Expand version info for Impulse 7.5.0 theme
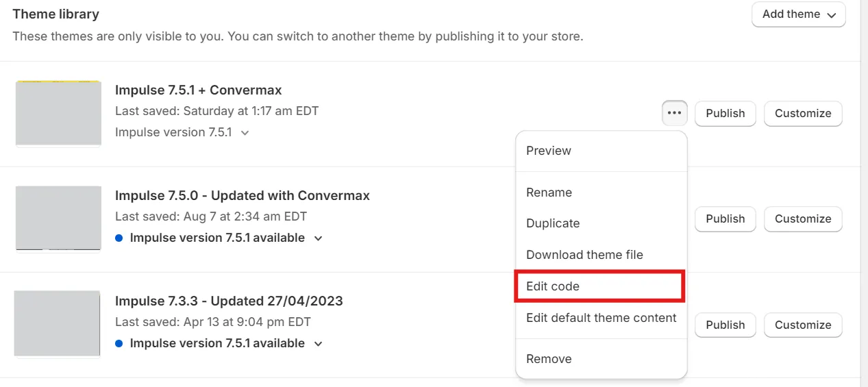Image resolution: width=868 pixels, height=387 pixels. pyautogui.click(x=318, y=238)
